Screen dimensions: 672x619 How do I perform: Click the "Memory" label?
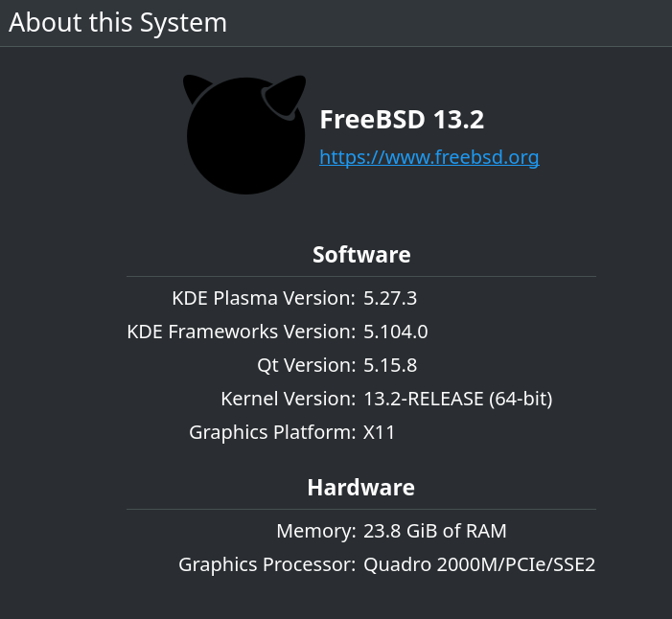click(x=315, y=531)
